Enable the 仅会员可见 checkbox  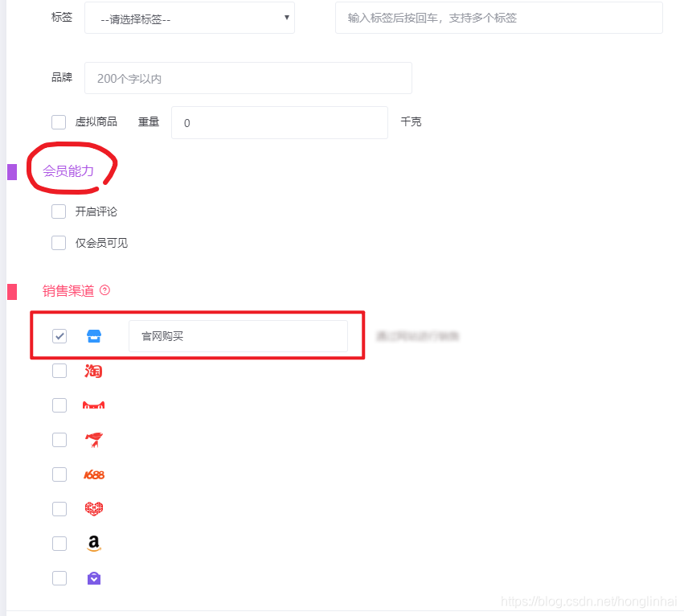pos(59,243)
